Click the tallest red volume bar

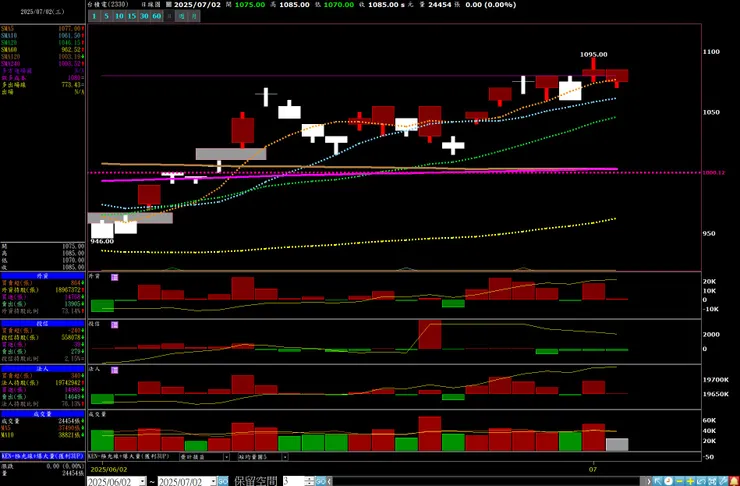point(429,434)
